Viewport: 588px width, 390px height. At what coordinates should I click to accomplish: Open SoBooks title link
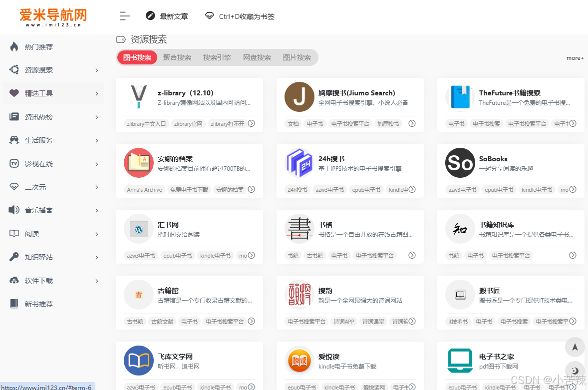pos(493,159)
